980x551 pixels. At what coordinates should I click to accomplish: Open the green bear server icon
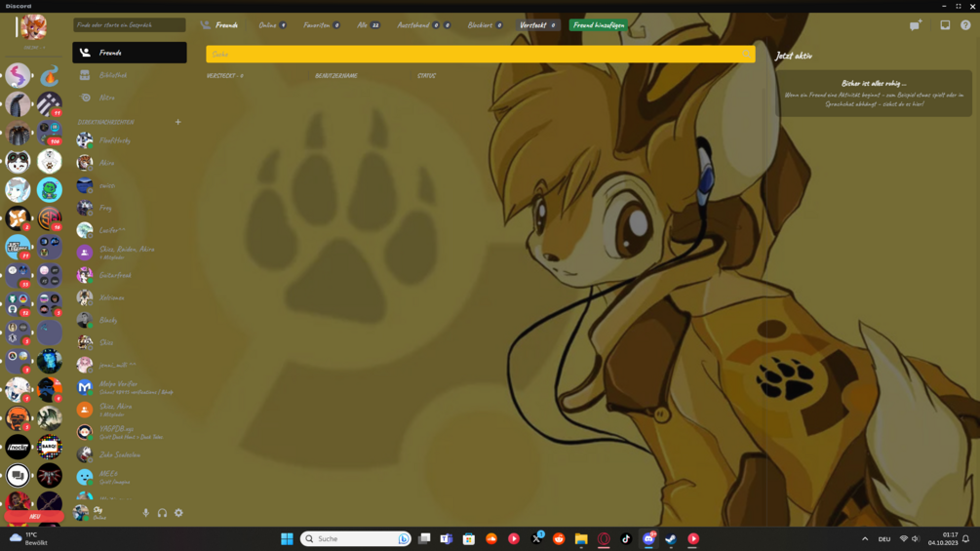coord(50,190)
